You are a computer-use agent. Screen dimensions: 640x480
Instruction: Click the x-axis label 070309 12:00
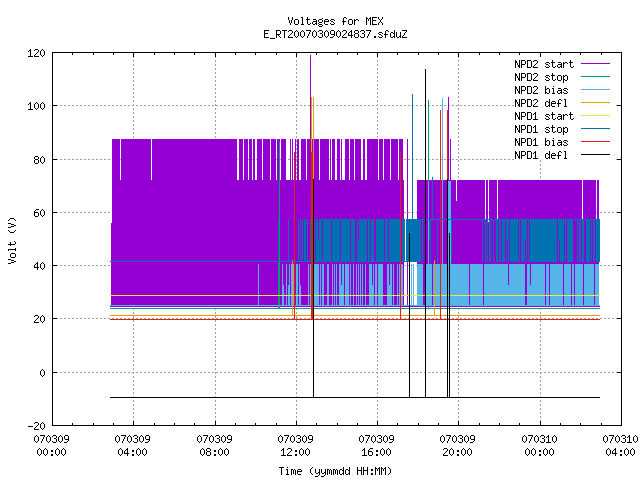296,446
